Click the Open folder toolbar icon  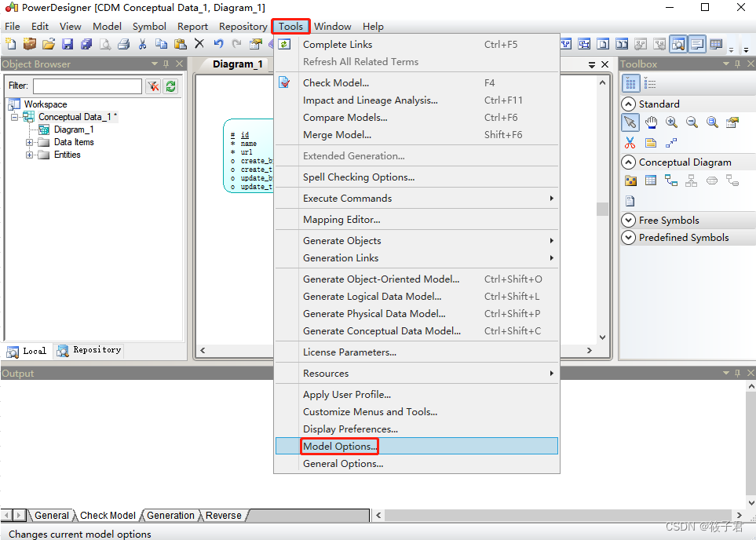48,44
